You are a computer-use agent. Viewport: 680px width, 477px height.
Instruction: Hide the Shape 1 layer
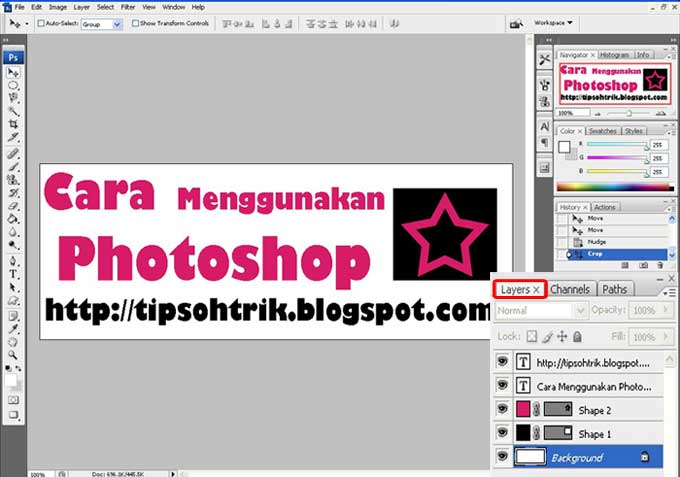[x=502, y=432]
